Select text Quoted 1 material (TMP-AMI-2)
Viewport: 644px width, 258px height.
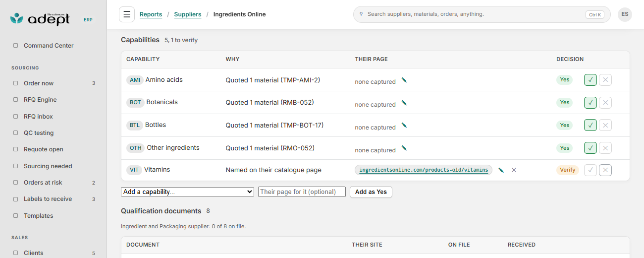(x=273, y=80)
